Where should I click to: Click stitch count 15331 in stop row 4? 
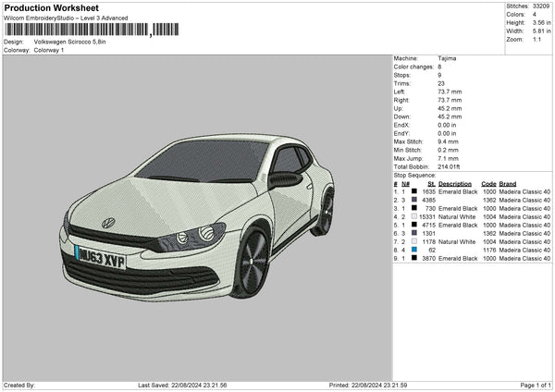point(427,216)
